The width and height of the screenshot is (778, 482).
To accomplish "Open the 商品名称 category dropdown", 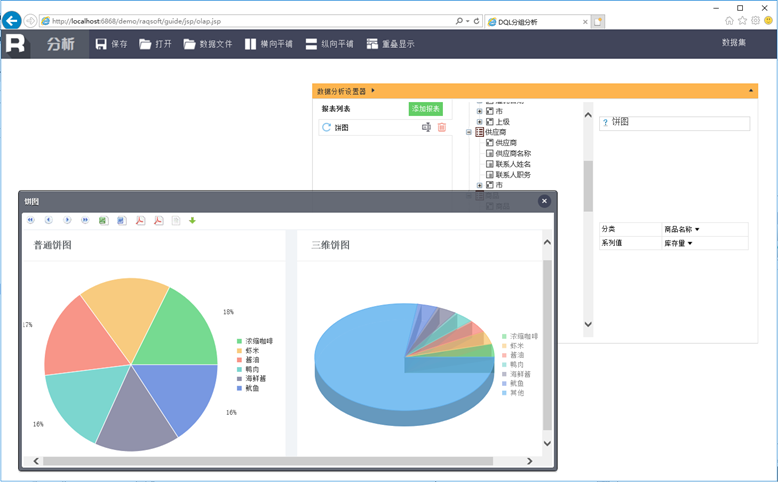I will pos(682,229).
